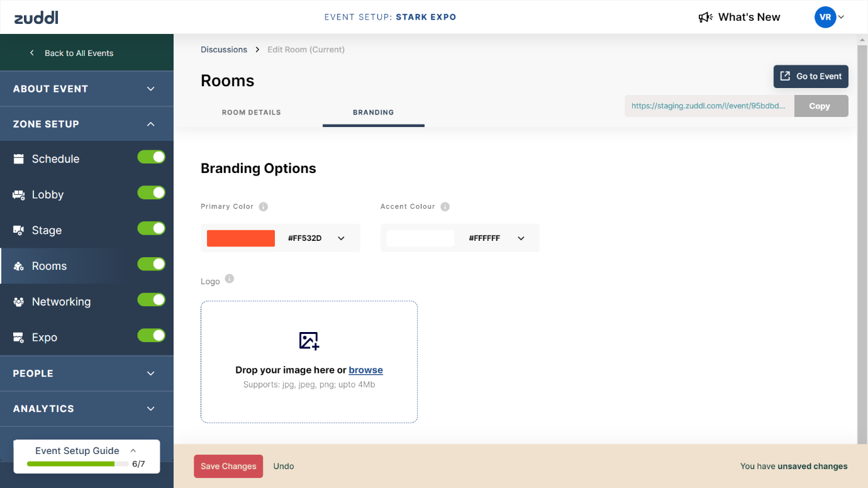Click the white Accent Colour swatch
Screen dimensions: 868x488
point(420,238)
